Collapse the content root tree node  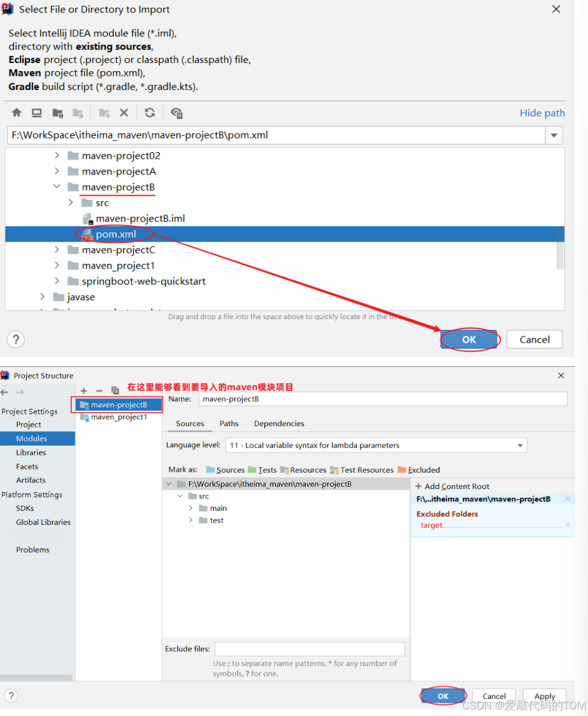click(169, 484)
